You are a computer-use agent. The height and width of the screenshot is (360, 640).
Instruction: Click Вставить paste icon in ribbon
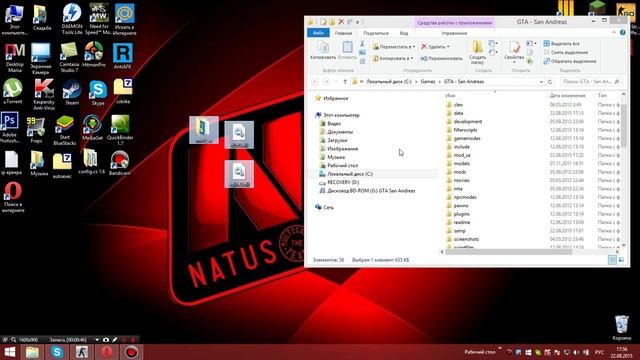[347, 51]
